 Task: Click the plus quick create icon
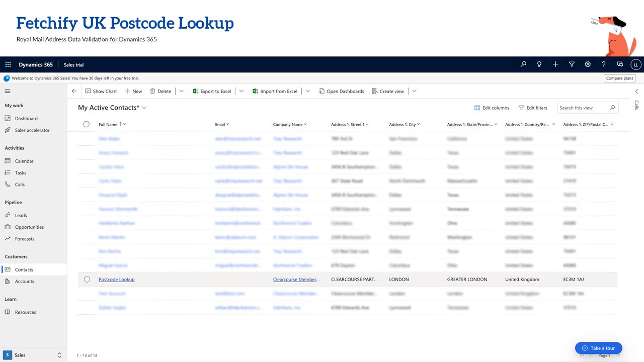[555, 64]
